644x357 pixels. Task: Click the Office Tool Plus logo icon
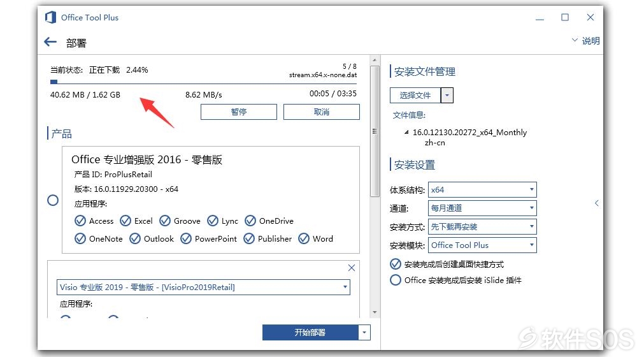[50, 17]
